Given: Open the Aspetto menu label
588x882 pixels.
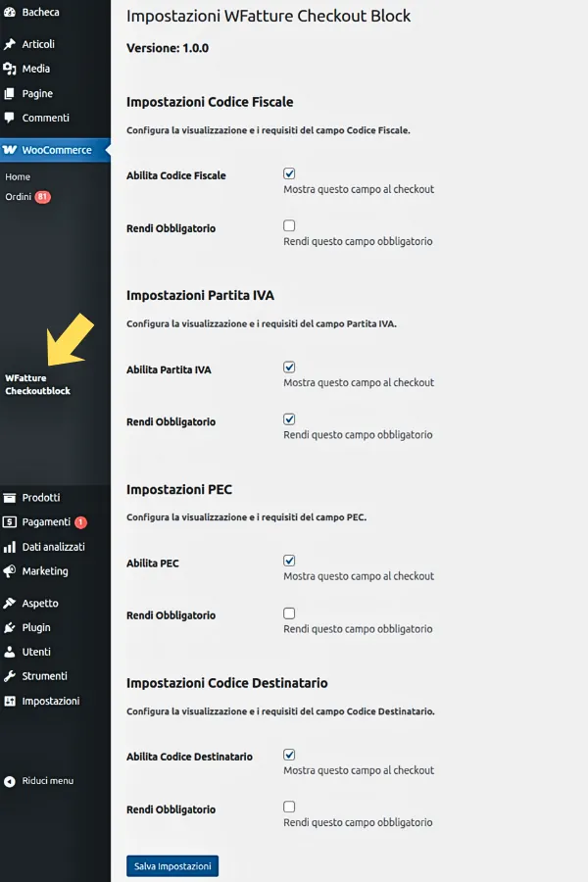Looking at the screenshot, I should pyautogui.click(x=40, y=603).
